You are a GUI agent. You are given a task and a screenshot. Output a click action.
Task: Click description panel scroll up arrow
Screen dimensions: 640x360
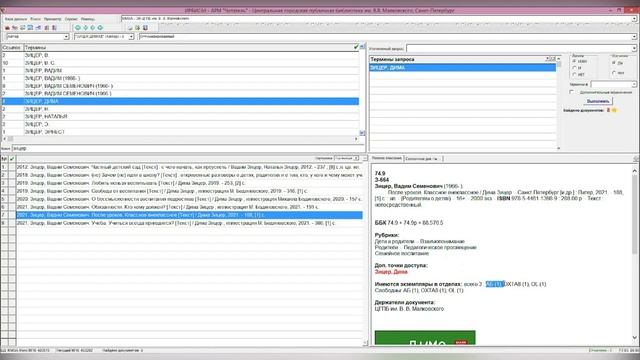pos(635,170)
